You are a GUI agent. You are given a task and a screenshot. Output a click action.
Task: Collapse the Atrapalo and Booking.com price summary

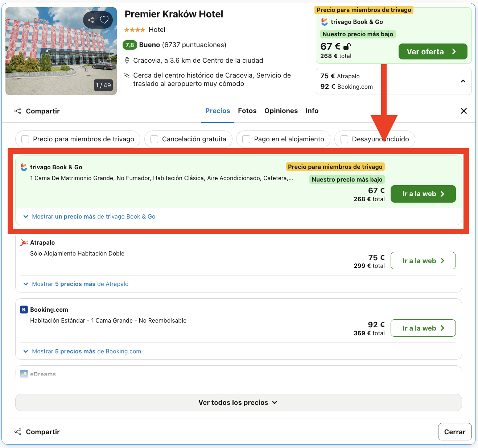click(x=463, y=81)
